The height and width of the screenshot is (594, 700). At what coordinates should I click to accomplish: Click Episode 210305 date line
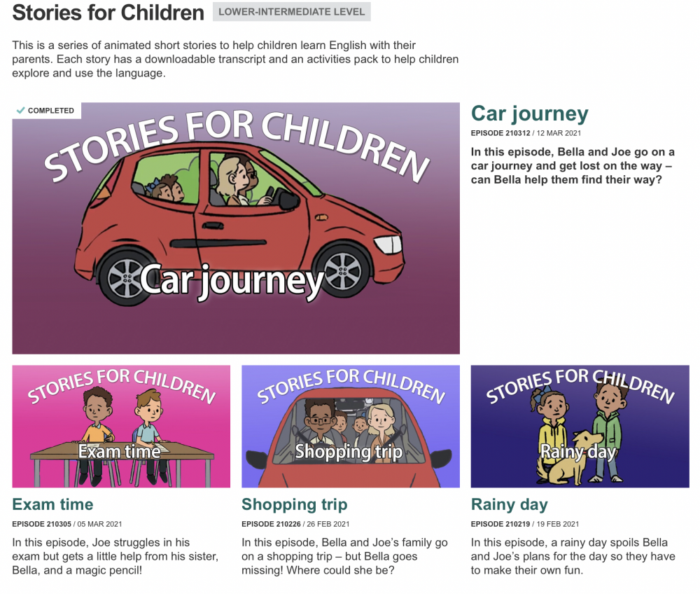66,524
